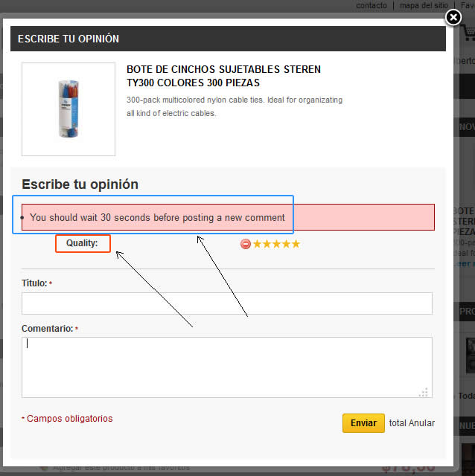This screenshot has width=475, height=476.
Task: Click the 'Escribe tu opinión' heading
Action: (x=80, y=184)
